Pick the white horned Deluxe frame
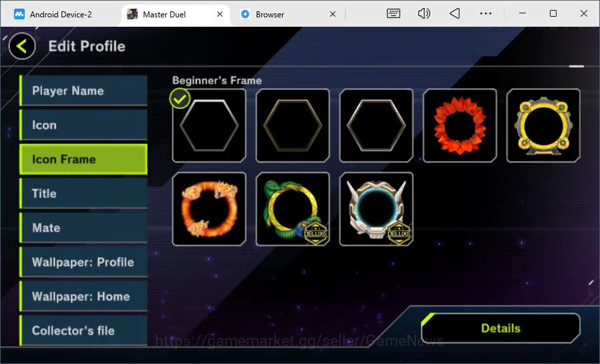Viewport: 600px width, 364px height. (x=376, y=209)
